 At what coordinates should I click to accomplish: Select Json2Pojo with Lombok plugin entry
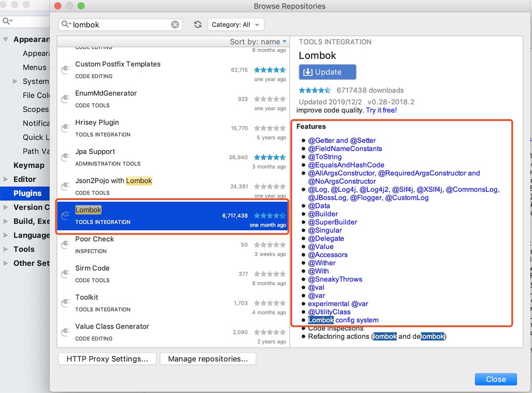[173, 186]
